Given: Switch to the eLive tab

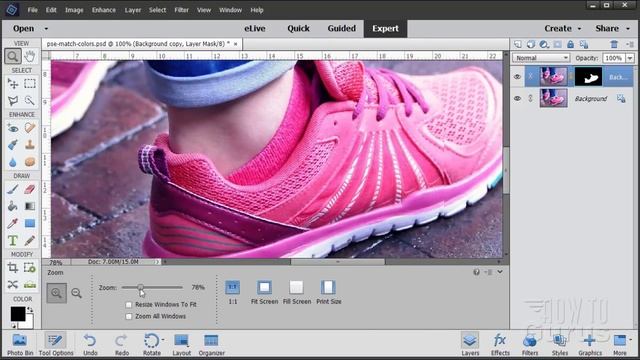Looking at the screenshot, I should (x=255, y=29).
